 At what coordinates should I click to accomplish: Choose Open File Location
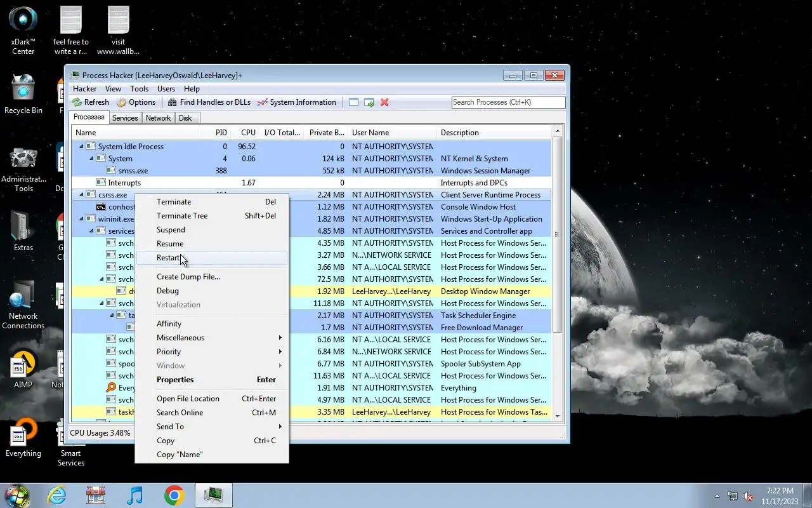212,399
